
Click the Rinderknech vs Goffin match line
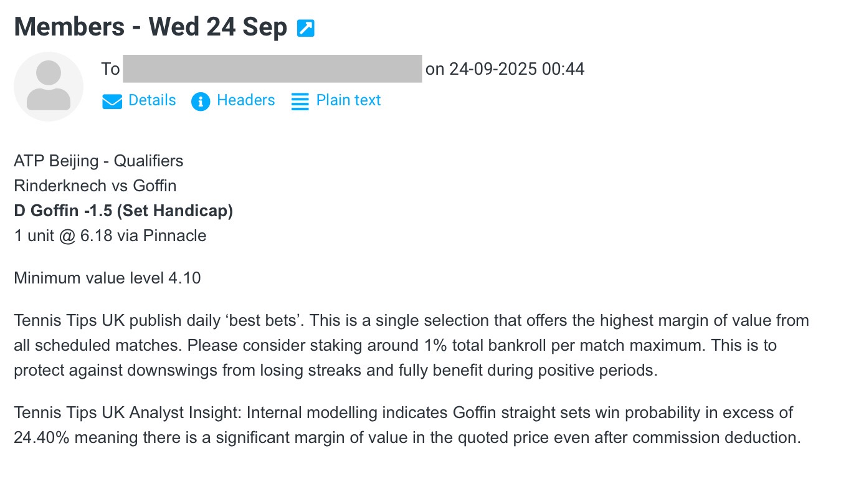pos(95,186)
